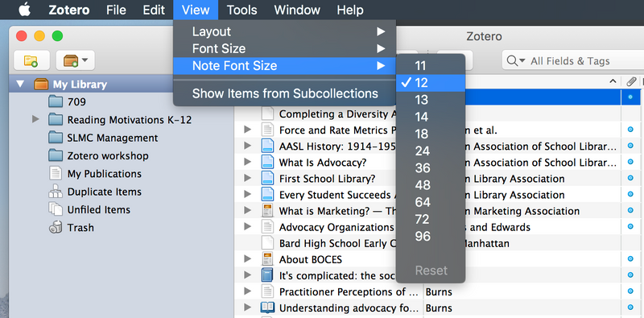
Task: Click the Unfiled Items icon
Action: pos(55,209)
